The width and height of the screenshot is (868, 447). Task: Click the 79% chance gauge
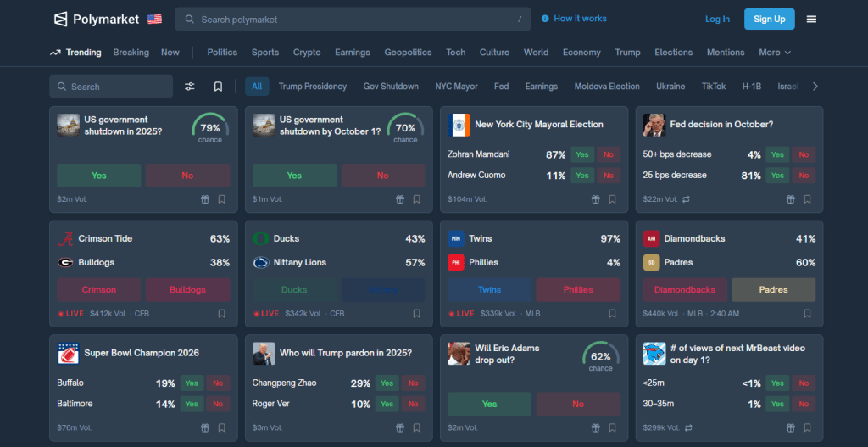tap(210, 129)
